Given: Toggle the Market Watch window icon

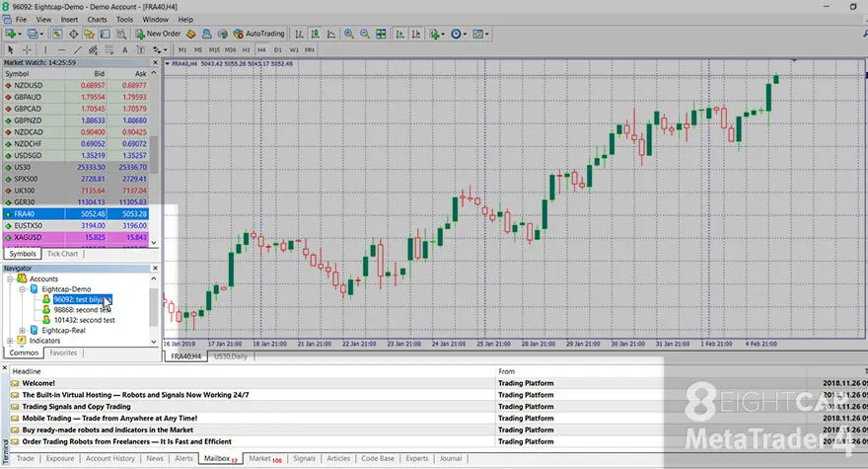Looking at the screenshot, I should 57,34.
